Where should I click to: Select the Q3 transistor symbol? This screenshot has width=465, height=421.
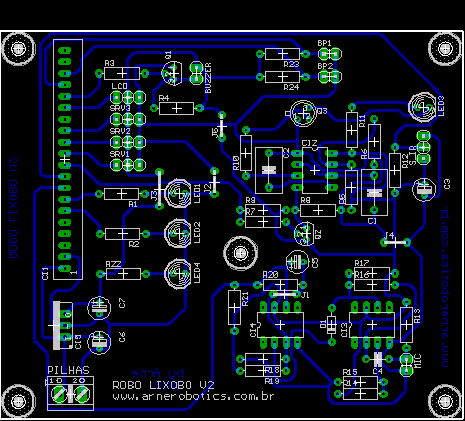tap(303, 113)
